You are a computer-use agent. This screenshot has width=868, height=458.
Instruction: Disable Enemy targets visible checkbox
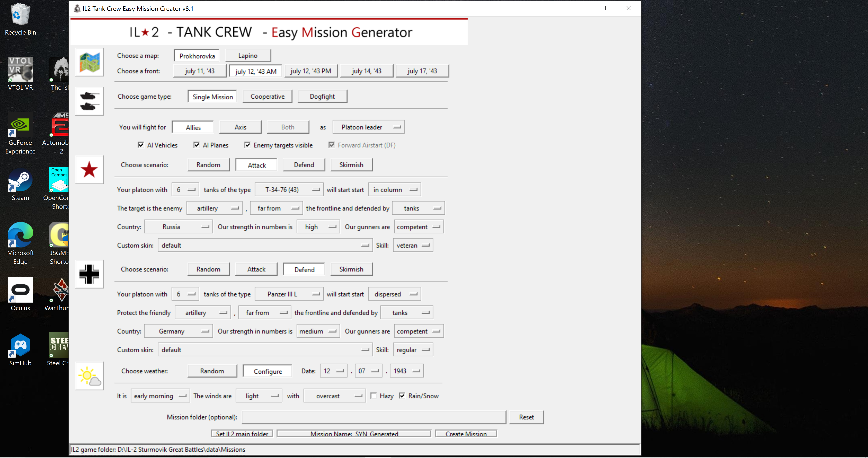(247, 145)
